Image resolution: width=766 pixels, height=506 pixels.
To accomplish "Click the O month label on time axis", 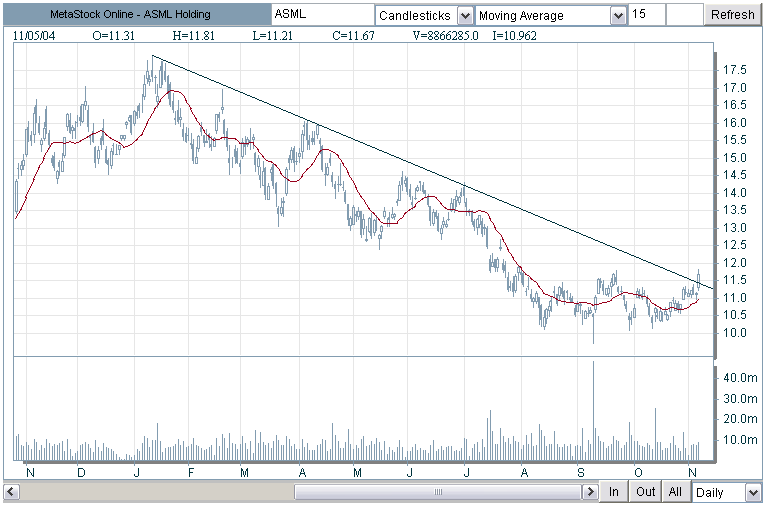I will click(638, 472).
